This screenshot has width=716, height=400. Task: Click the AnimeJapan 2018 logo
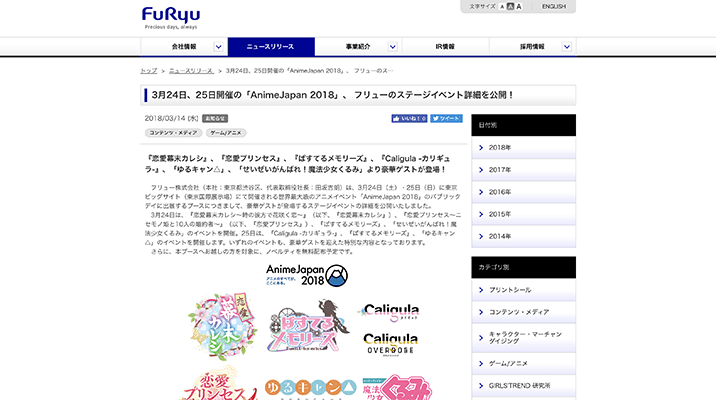click(x=307, y=275)
